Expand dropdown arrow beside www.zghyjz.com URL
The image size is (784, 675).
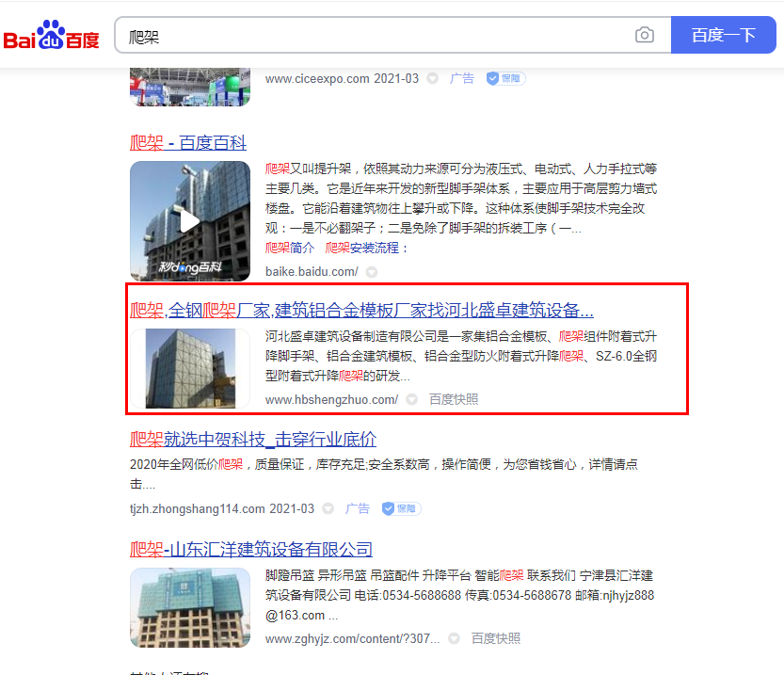click(454, 638)
